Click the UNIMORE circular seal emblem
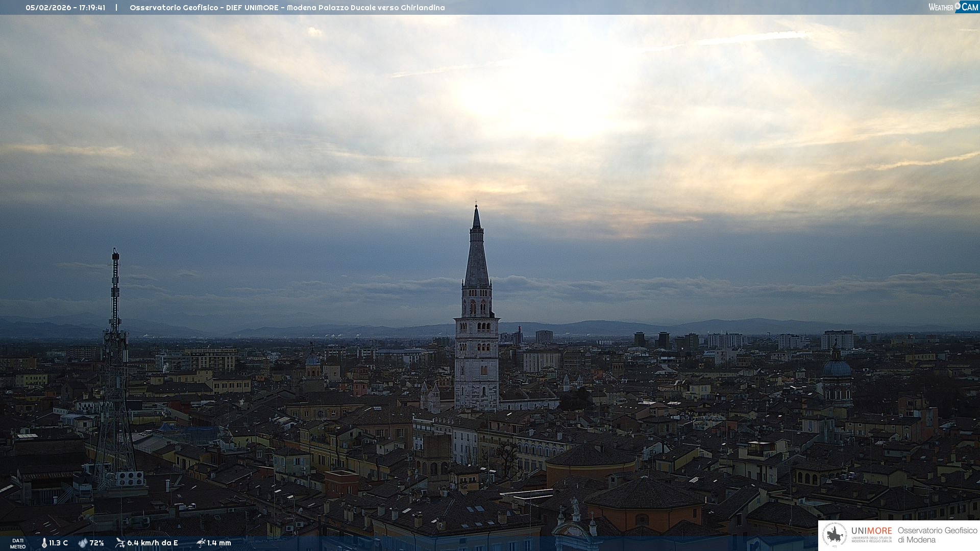 point(835,535)
